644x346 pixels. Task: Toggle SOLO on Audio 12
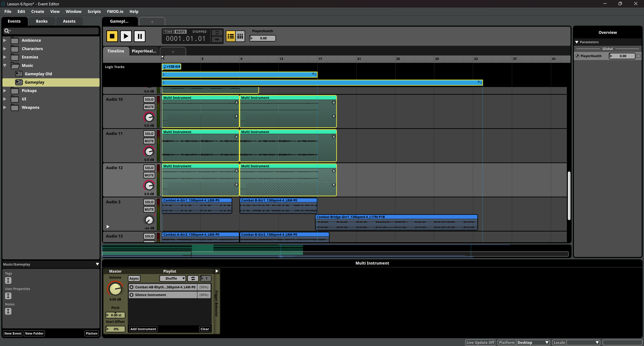coord(149,168)
